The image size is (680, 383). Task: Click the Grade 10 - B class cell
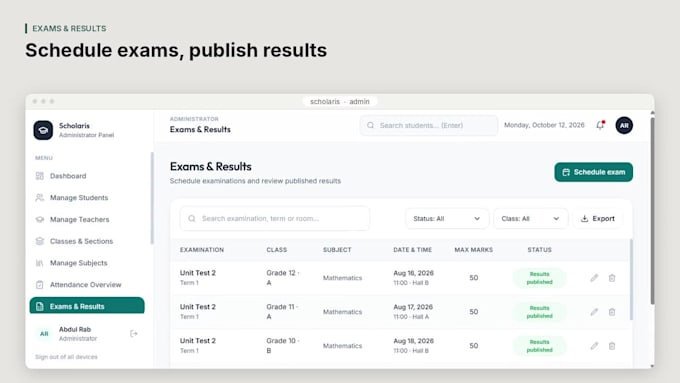tap(283, 346)
